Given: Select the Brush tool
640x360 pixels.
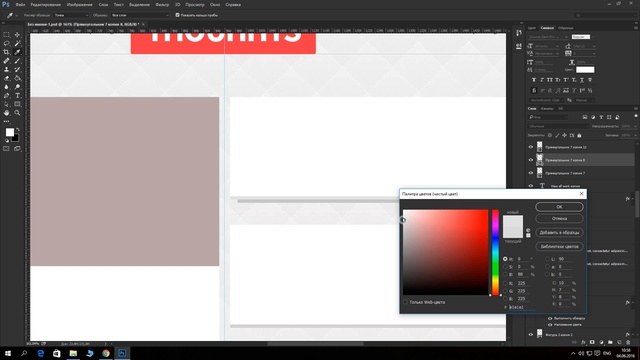Looking at the screenshot, I should [18, 61].
